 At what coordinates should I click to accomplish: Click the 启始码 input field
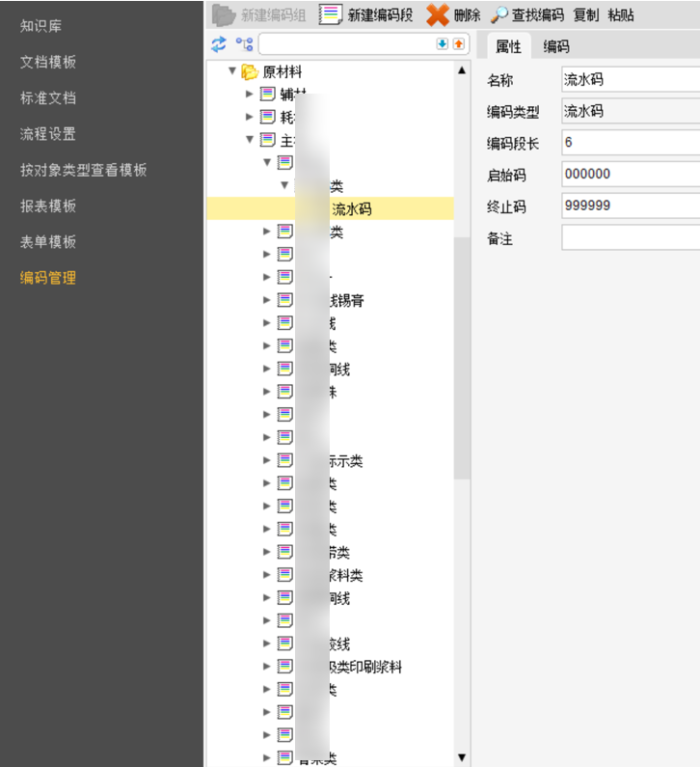pos(630,175)
